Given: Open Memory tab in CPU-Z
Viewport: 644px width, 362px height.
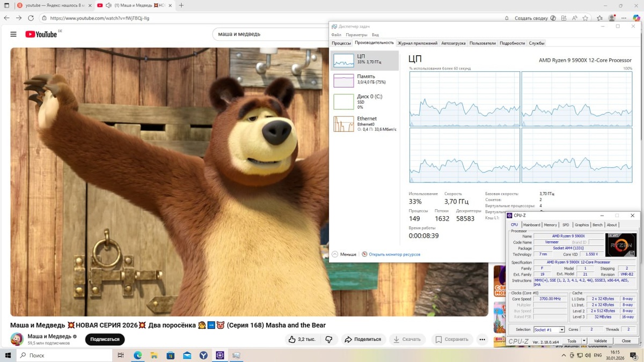Looking at the screenshot, I should 551,225.
